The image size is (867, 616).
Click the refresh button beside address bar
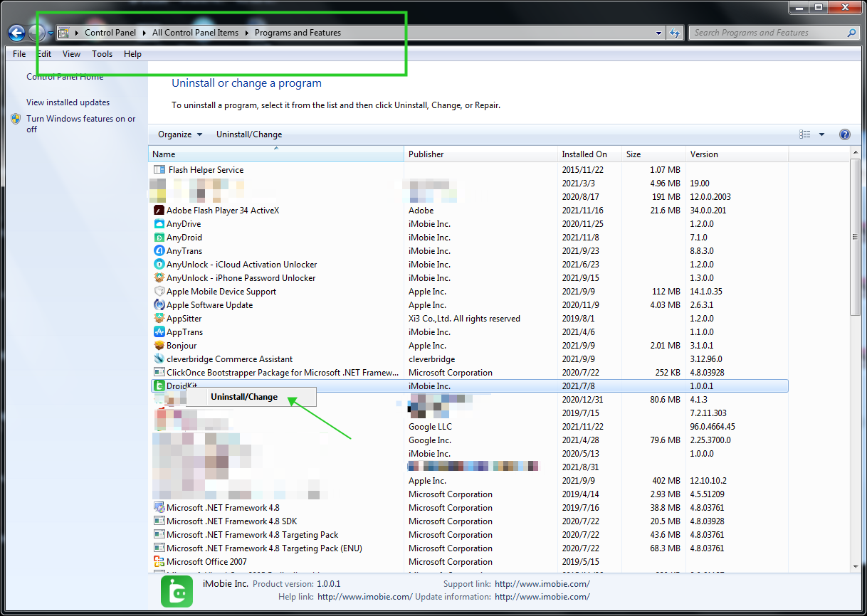(675, 33)
